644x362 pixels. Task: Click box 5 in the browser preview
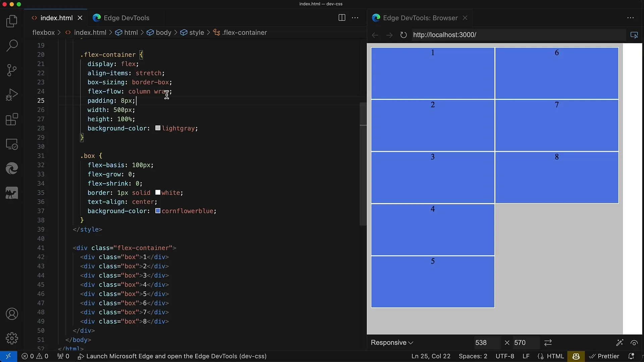[x=433, y=282]
